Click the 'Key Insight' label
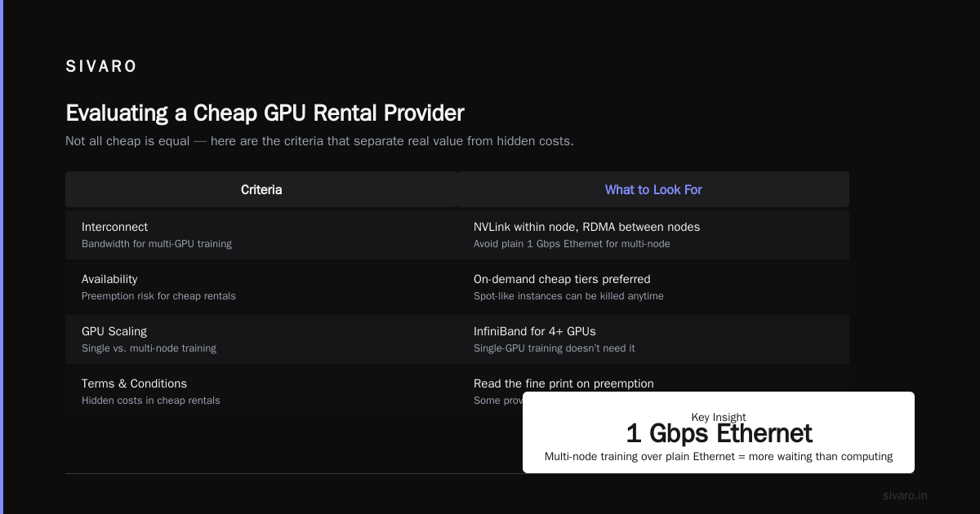The height and width of the screenshot is (514, 980). tap(719, 417)
